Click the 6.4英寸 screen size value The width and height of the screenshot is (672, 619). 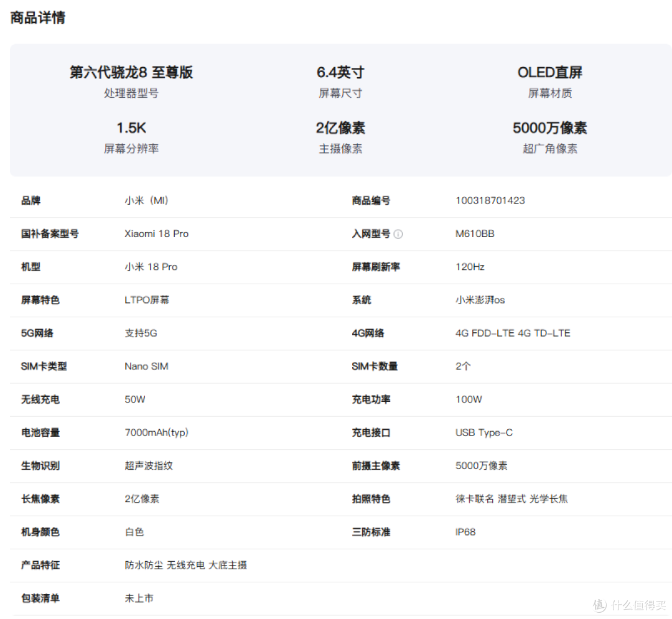coord(341,72)
